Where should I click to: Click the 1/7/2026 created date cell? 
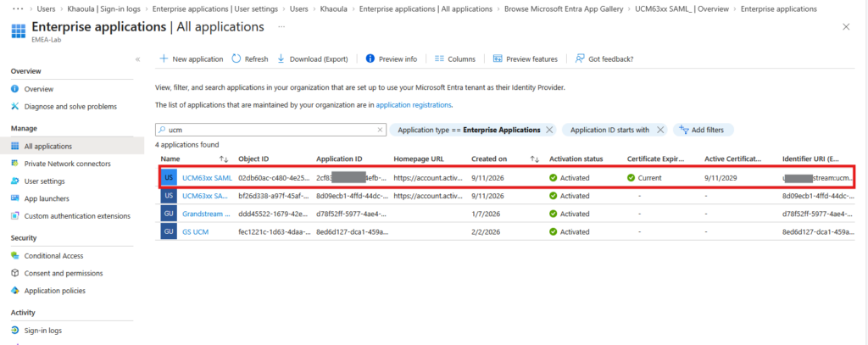pyautogui.click(x=485, y=214)
